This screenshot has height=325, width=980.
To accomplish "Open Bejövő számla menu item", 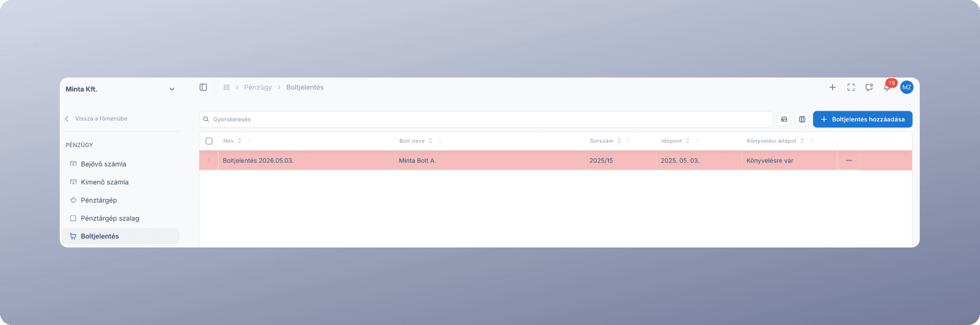I will pyautogui.click(x=121, y=164).
